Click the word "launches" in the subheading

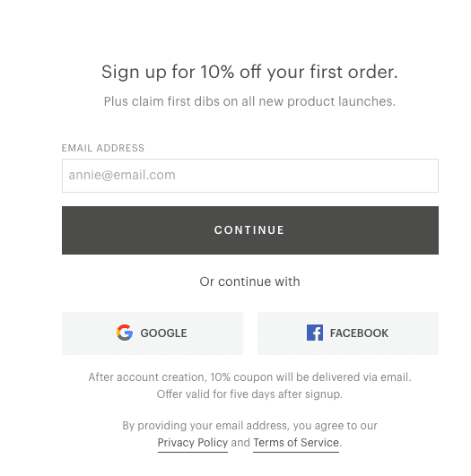(x=367, y=101)
